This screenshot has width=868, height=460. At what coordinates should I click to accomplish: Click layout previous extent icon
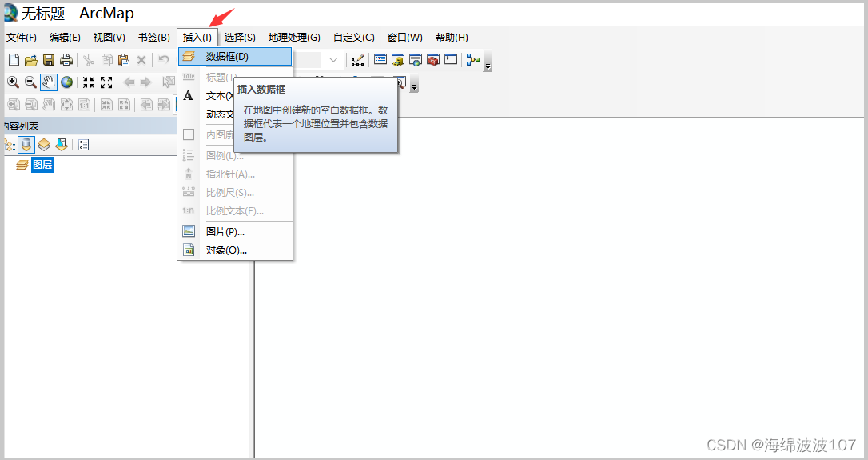click(x=146, y=104)
